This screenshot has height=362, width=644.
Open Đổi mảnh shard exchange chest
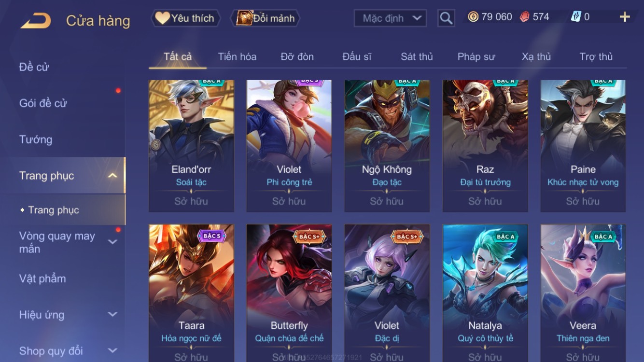coord(266,18)
